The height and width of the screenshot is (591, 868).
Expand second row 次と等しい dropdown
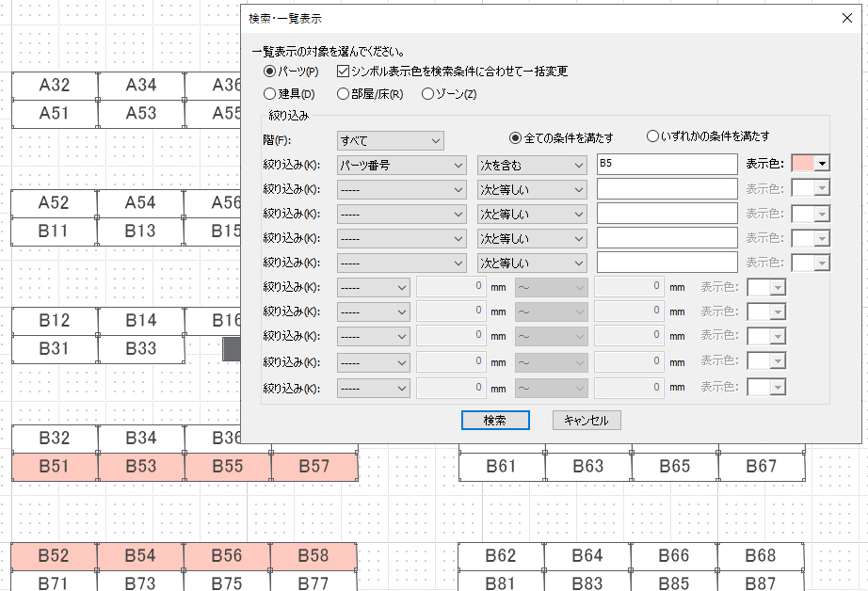532,189
